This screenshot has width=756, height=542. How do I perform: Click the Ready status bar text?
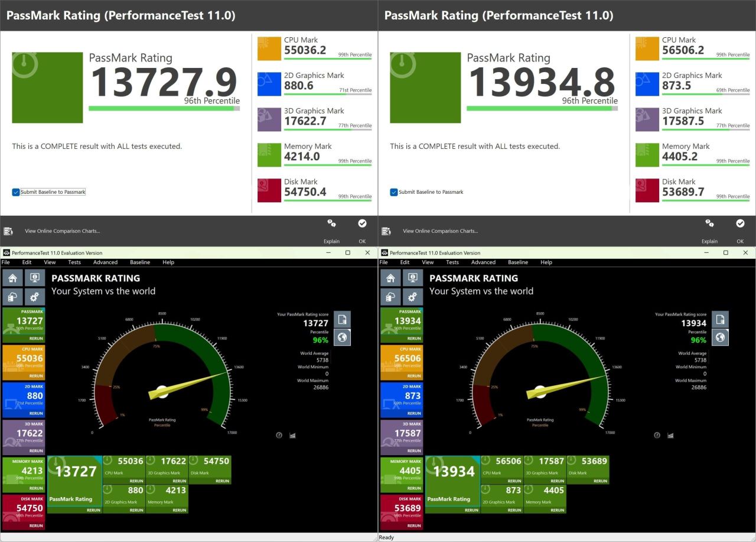point(386,537)
